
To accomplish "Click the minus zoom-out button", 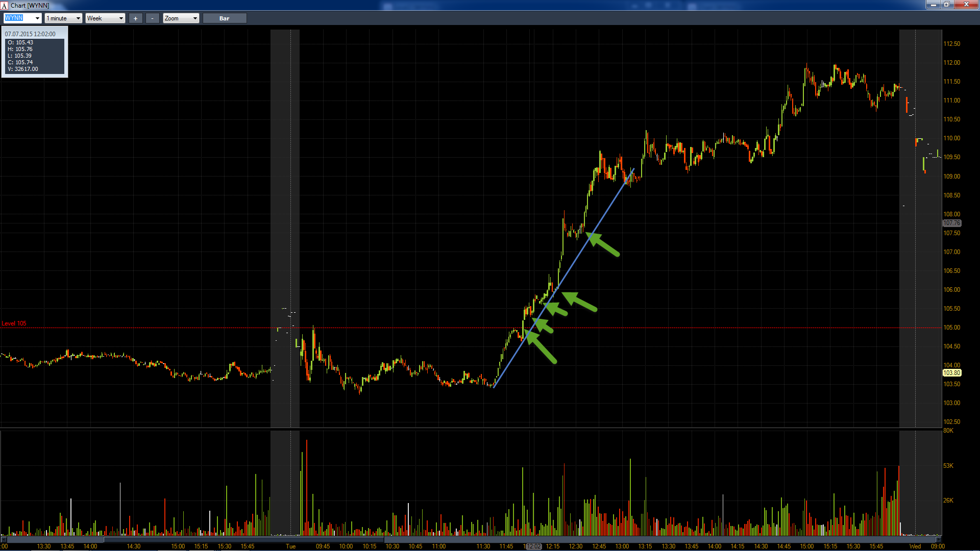I will [x=152, y=18].
